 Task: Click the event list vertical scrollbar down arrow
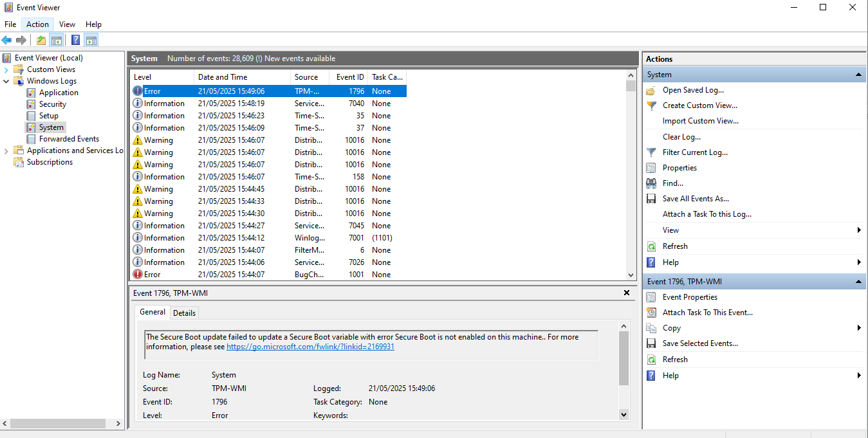(631, 275)
